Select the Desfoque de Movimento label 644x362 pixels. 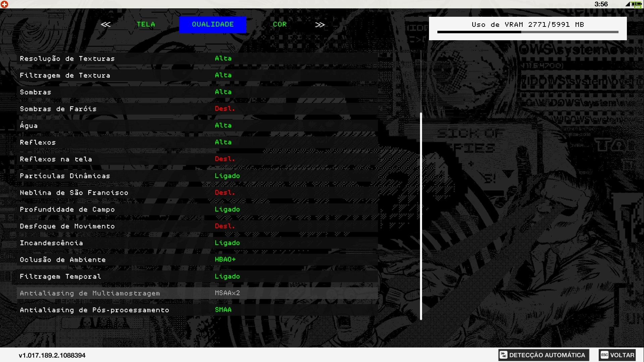(x=67, y=226)
